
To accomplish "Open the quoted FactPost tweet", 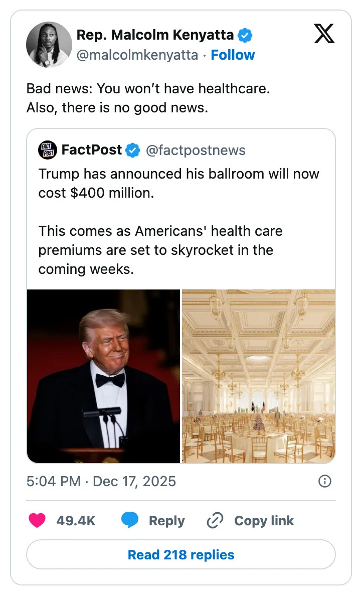I will (181, 221).
